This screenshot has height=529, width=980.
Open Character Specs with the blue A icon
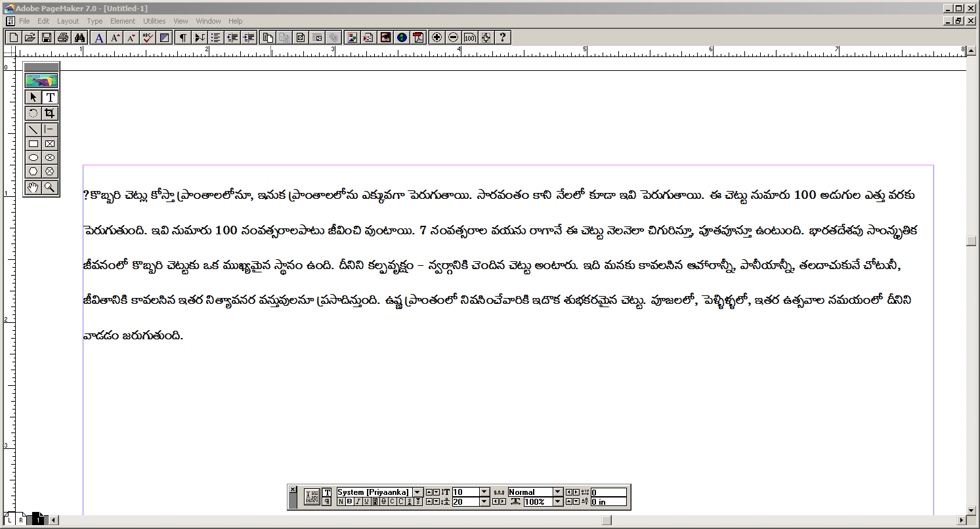(98, 37)
